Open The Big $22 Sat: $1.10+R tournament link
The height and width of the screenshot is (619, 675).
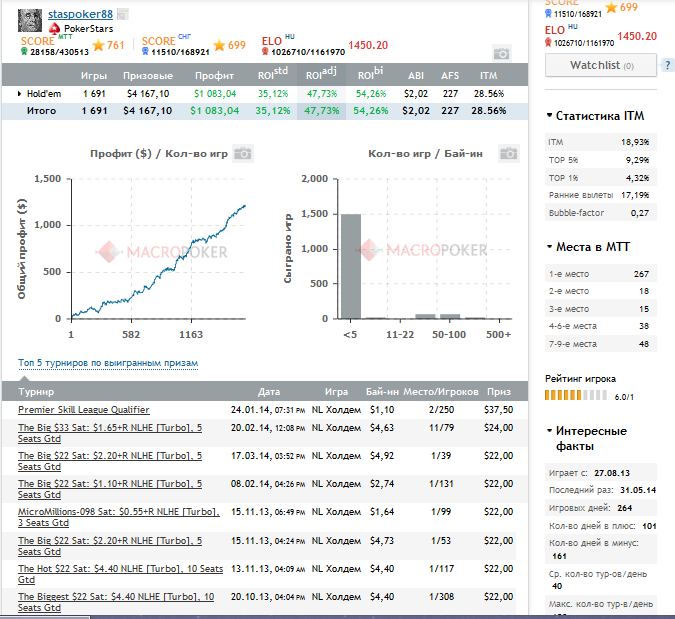click(110, 489)
